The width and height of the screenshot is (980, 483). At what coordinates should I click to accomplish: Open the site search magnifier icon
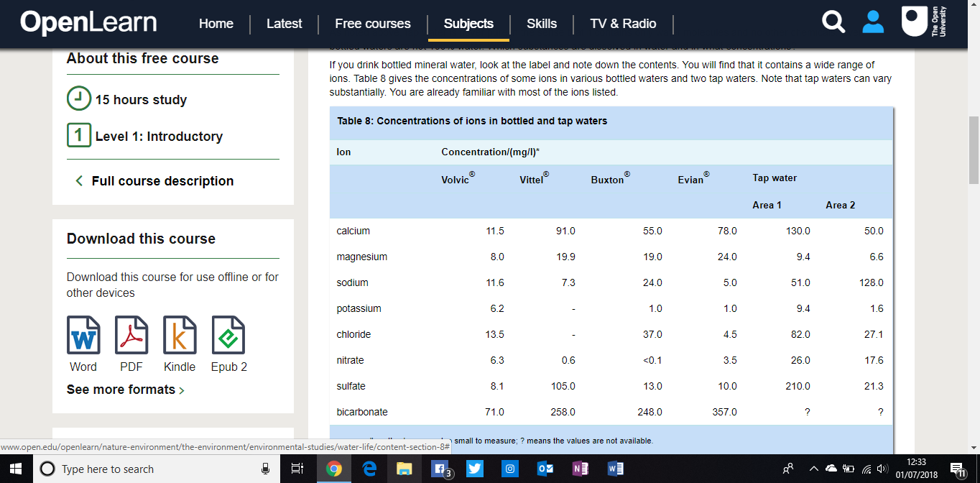pos(833,22)
